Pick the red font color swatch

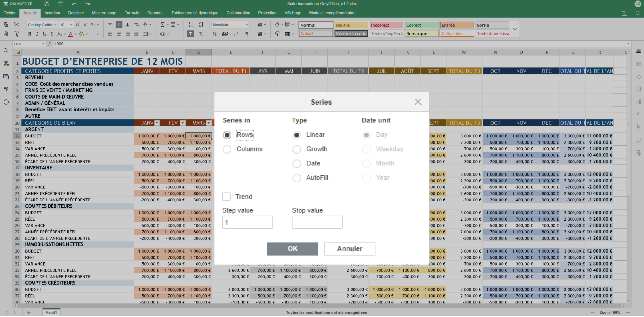tap(71, 35)
